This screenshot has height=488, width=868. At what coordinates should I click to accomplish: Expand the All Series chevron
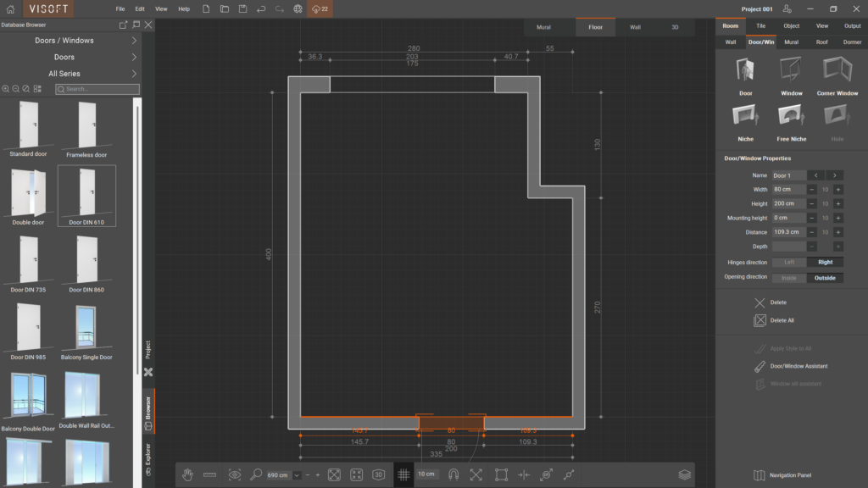pos(134,74)
